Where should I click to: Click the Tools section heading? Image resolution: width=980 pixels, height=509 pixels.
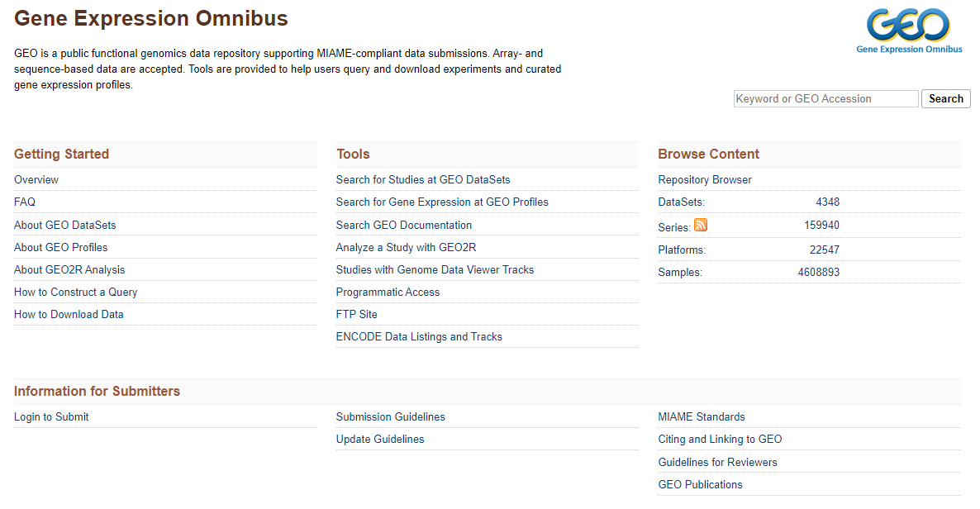pyautogui.click(x=353, y=155)
